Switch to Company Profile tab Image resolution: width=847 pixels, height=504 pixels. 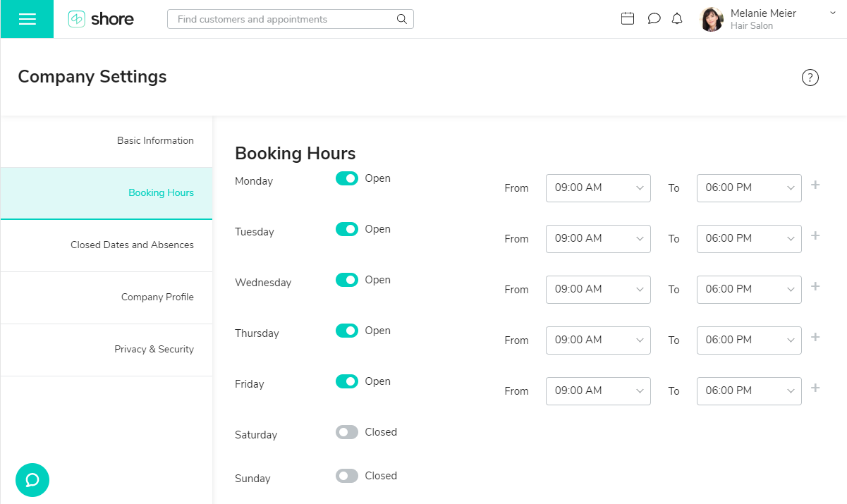click(106, 297)
